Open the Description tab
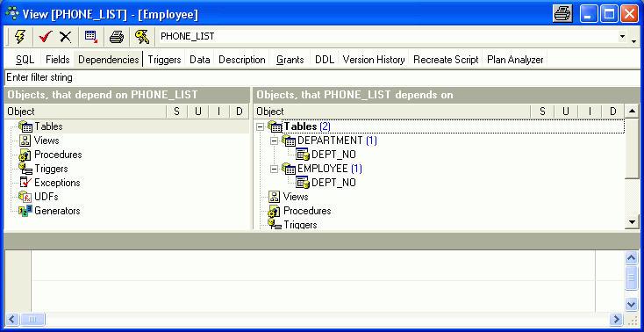644x332 pixels. [242, 60]
